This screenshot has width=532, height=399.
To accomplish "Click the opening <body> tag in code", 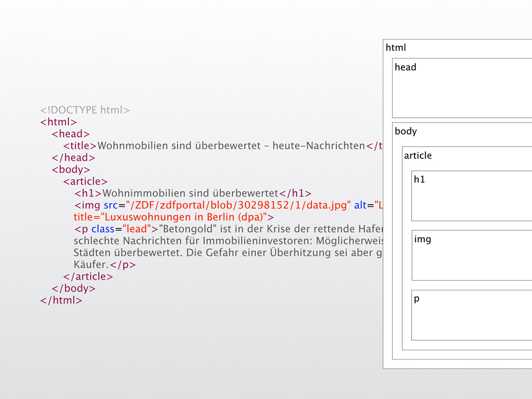I will coord(71,170).
